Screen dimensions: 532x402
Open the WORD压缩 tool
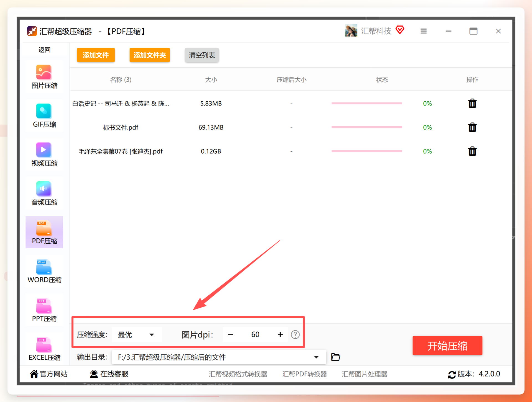[44, 271]
